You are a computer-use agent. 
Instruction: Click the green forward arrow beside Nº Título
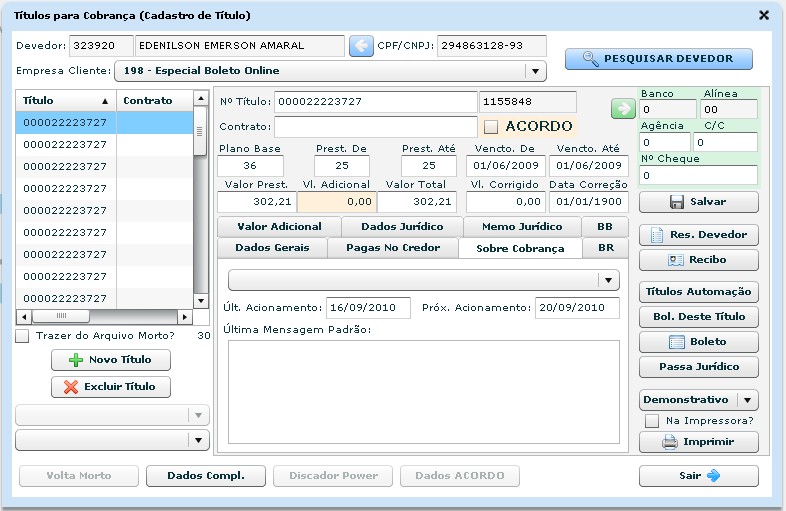pyautogui.click(x=623, y=108)
